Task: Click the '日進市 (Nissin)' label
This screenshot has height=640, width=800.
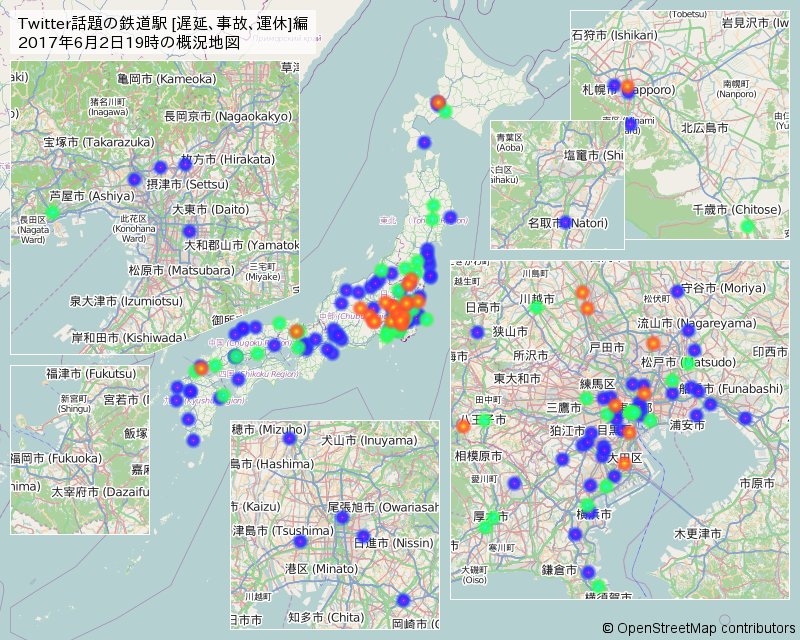Action: click(394, 543)
